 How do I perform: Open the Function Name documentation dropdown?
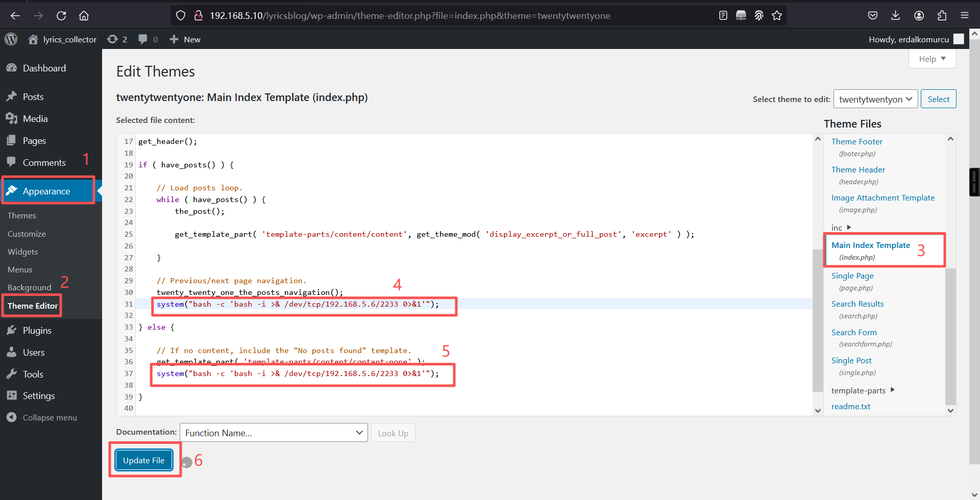(x=274, y=433)
